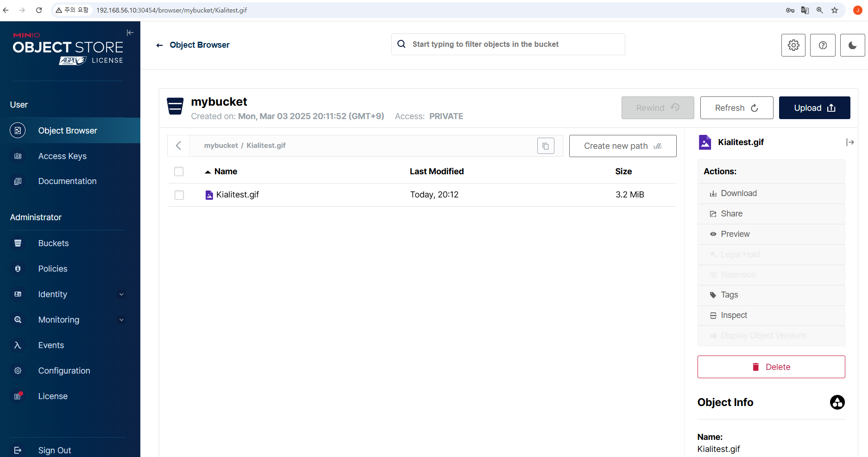Open the help question mark icon
This screenshot has height=457, width=868.
click(823, 45)
